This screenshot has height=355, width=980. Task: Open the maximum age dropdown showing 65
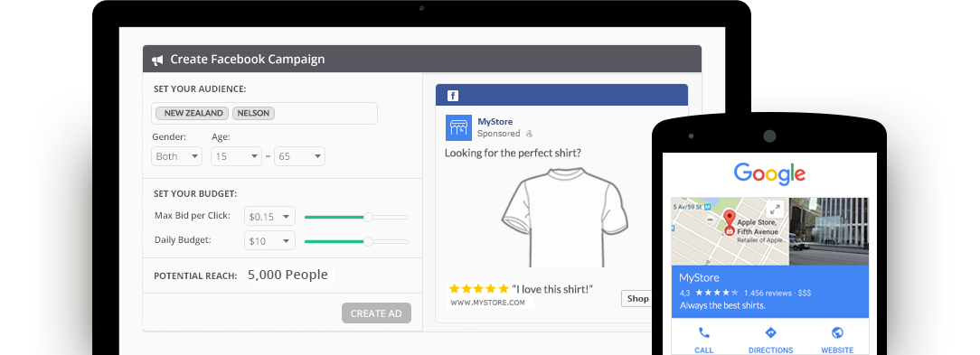[300, 156]
